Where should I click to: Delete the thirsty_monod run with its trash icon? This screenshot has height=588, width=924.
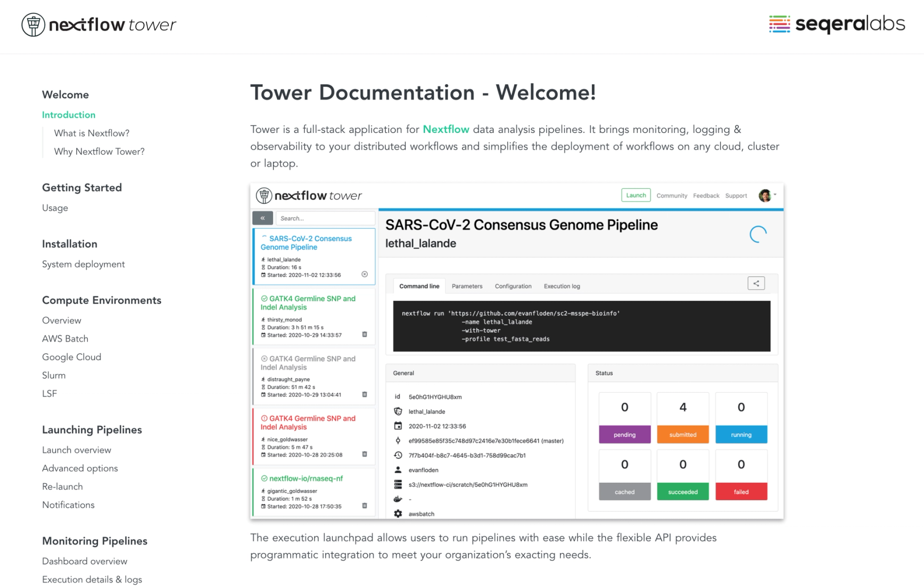coord(365,335)
